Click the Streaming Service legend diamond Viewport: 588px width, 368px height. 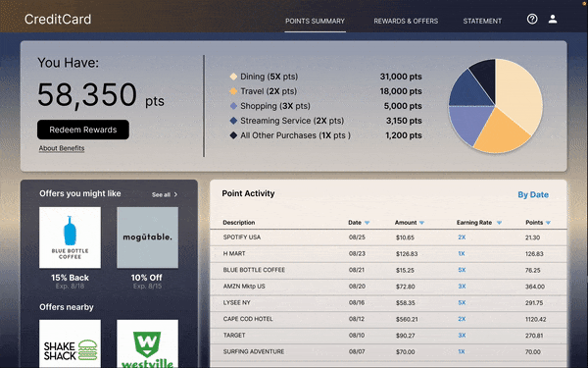[233, 121]
